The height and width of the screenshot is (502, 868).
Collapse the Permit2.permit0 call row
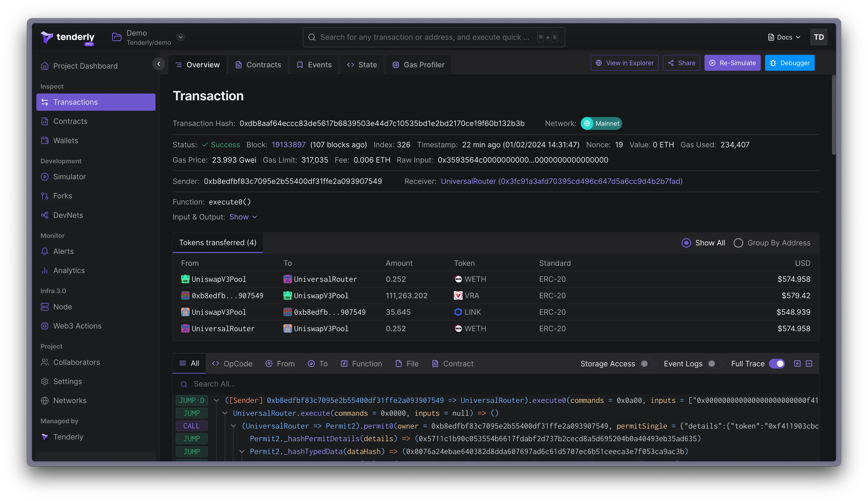(x=233, y=426)
